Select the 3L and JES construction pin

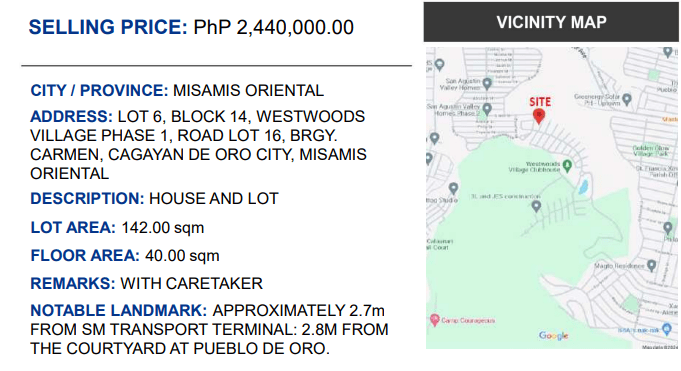click(536, 206)
